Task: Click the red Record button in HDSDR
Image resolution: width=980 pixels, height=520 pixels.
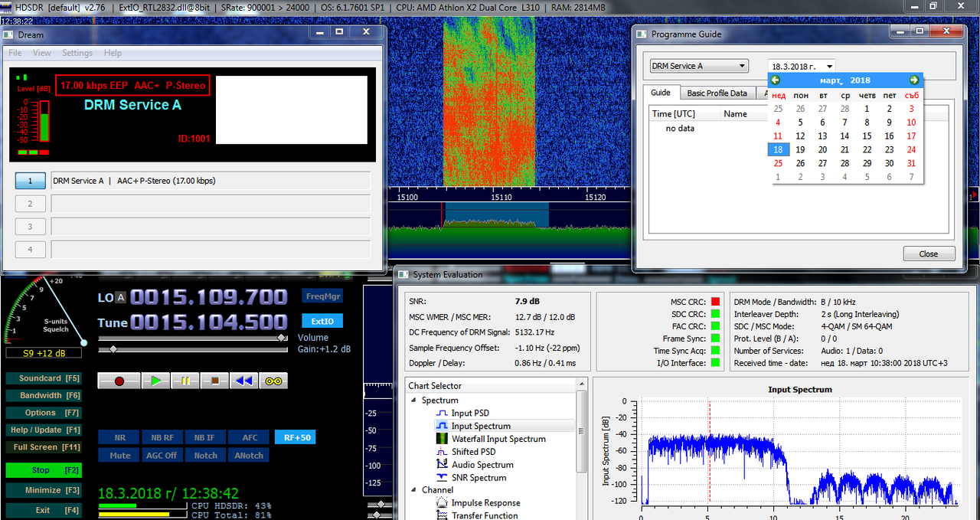Action: point(119,381)
